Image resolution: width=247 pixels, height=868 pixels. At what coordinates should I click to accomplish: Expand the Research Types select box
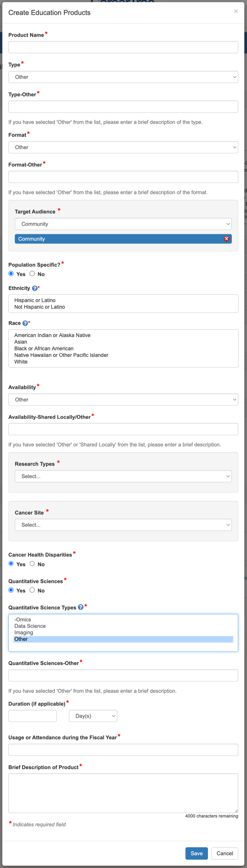pos(123,476)
